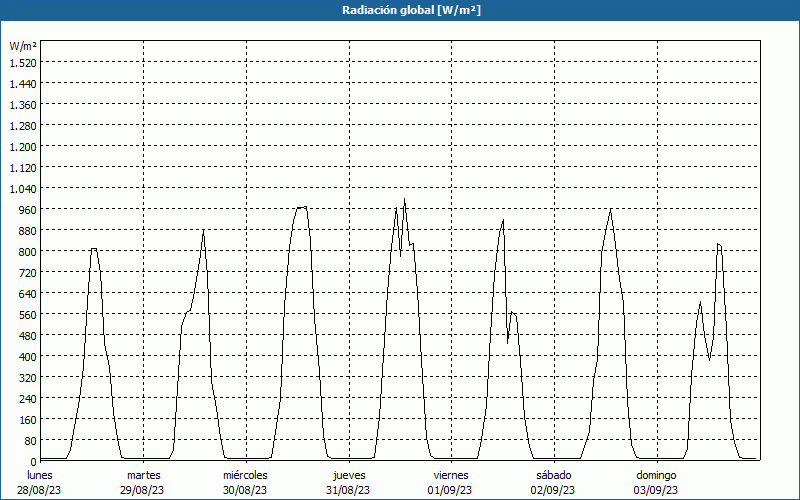Click the date 02/09/23
The height and width of the screenshot is (500, 800).
click(x=553, y=490)
